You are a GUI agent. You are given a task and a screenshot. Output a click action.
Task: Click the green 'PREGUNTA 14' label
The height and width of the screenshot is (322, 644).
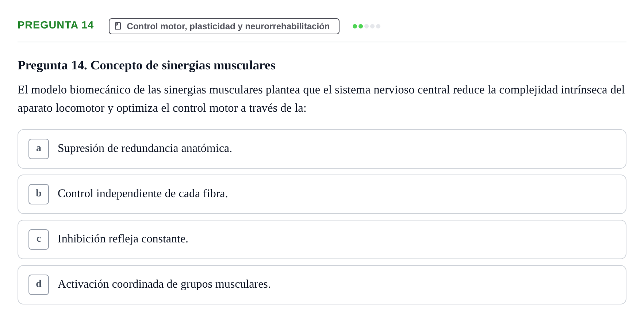point(55,25)
